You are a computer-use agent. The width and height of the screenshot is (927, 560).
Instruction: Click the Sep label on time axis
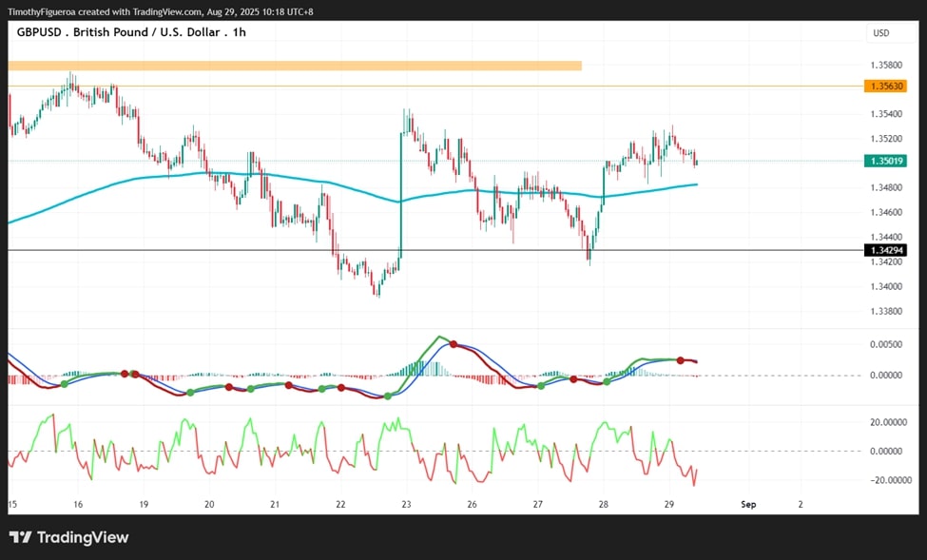748,505
